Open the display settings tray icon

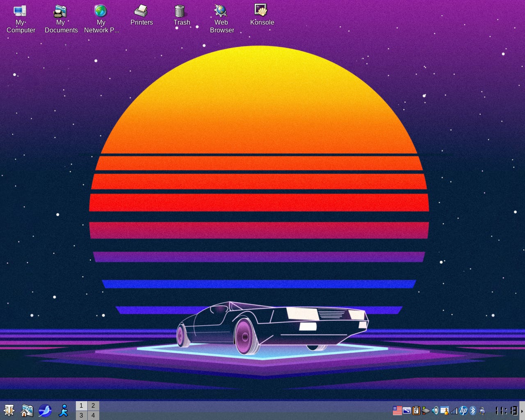click(x=407, y=411)
